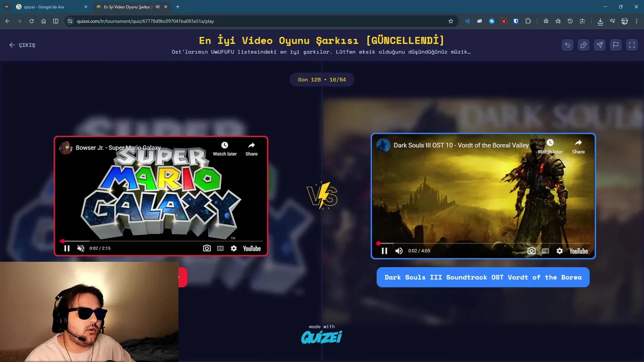
Task: Open the browser three-dot menu
Action: [636, 21]
